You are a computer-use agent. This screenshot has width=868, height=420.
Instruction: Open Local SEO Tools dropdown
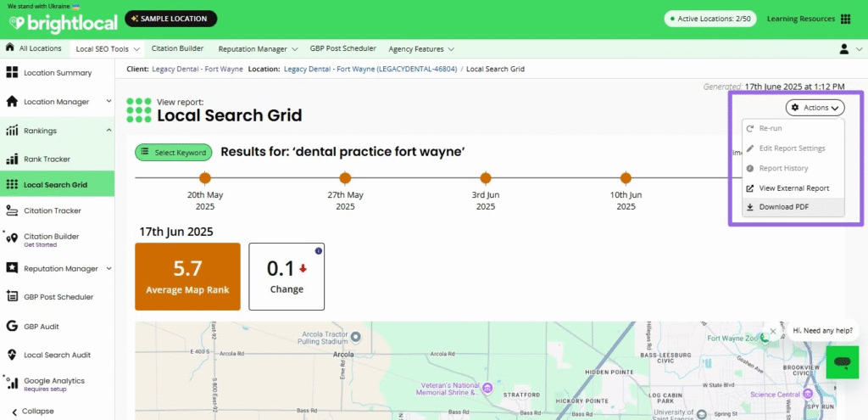tap(107, 48)
